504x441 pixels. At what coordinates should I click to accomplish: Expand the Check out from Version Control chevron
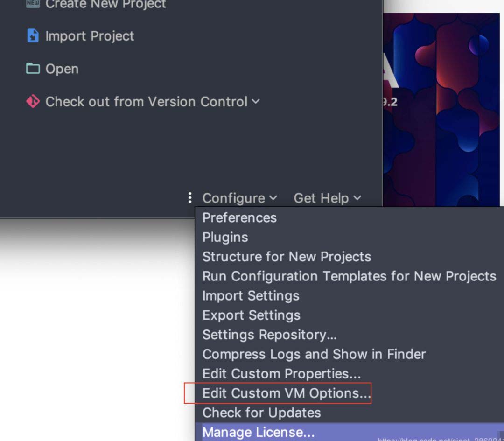click(x=255, y=102)
